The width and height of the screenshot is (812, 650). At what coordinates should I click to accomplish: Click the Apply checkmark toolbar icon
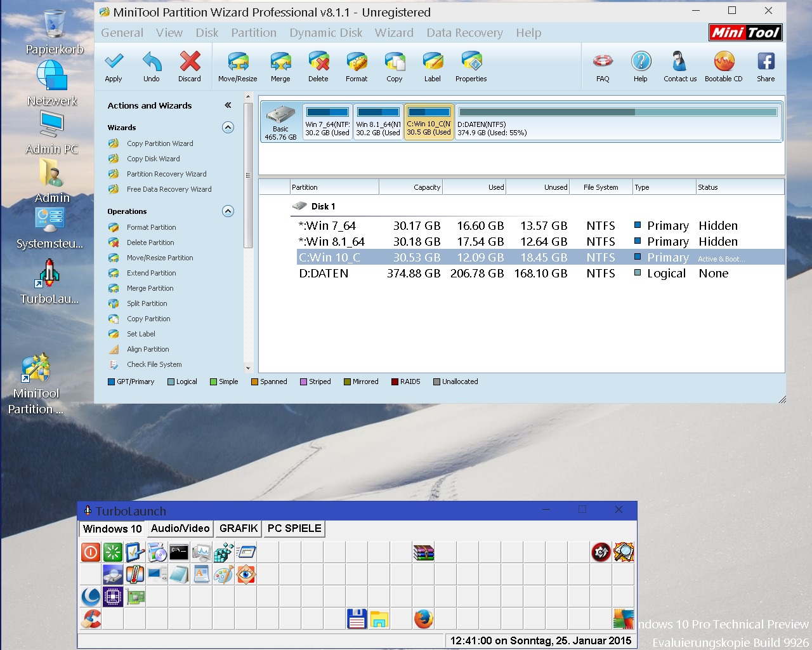[114, 62]
